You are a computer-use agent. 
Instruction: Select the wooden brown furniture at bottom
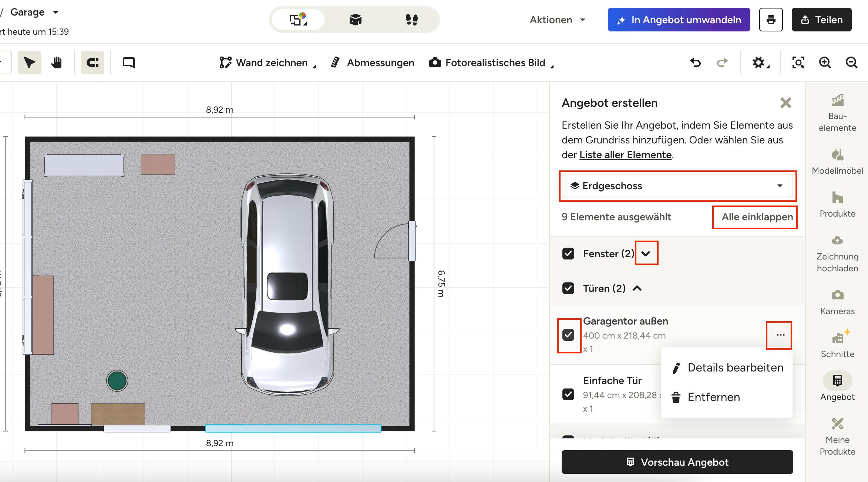point(118,414)
